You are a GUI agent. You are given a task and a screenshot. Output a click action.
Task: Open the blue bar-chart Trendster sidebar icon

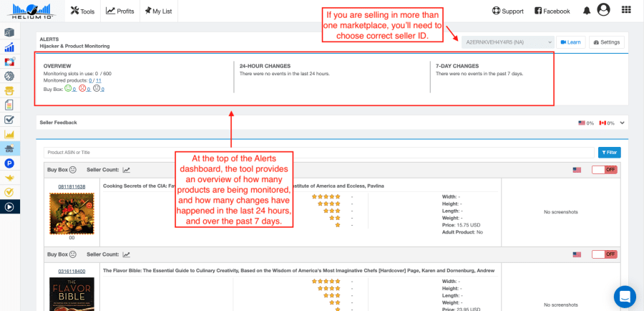(9, 47)
